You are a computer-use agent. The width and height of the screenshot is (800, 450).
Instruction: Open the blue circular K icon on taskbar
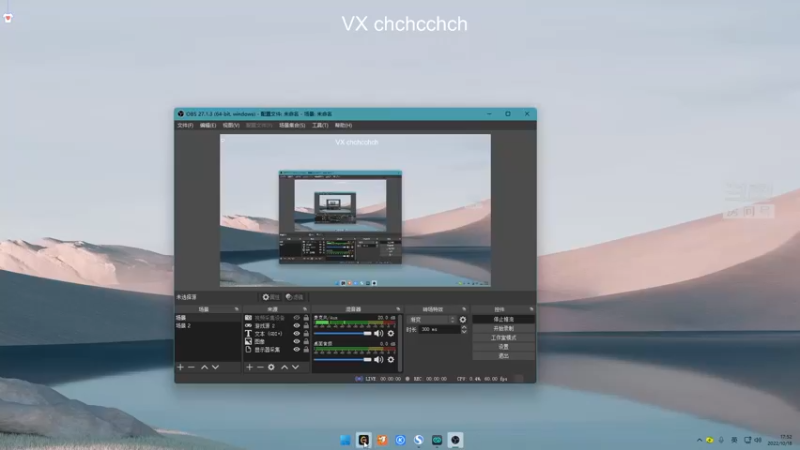(x=401, y=440)
